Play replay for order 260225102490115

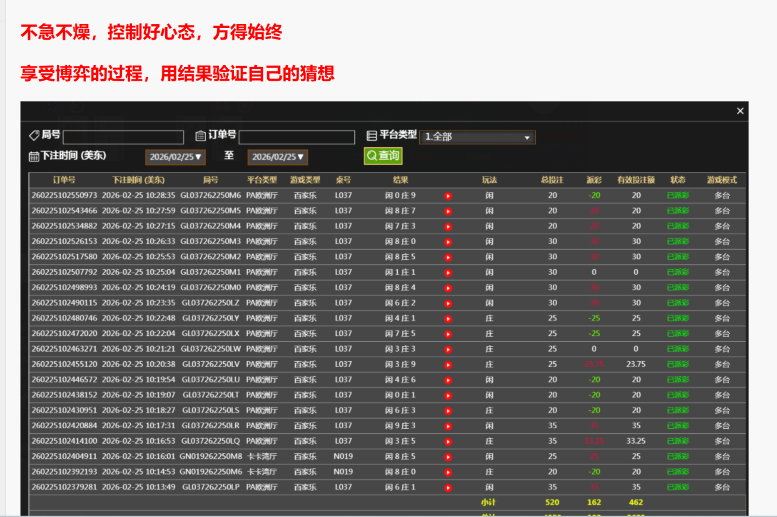point(448,303)
